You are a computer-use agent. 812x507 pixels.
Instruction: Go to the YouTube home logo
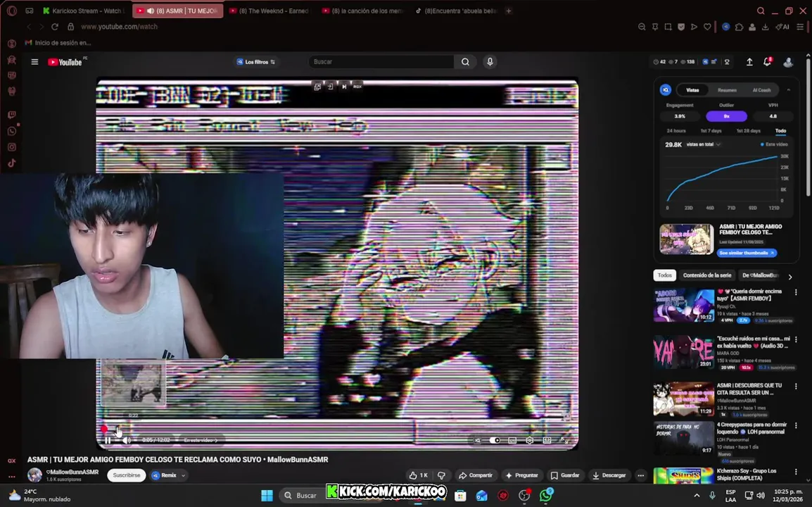[x=65, y=62]
